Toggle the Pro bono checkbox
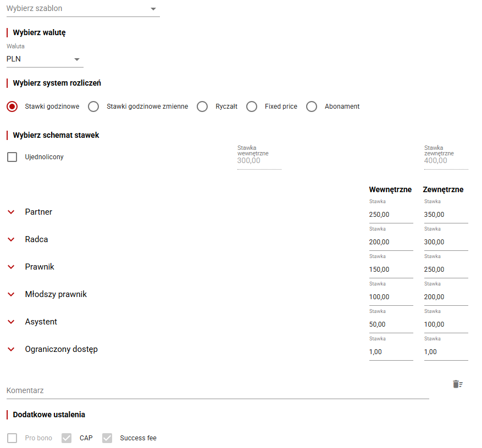 click(12, 438)
